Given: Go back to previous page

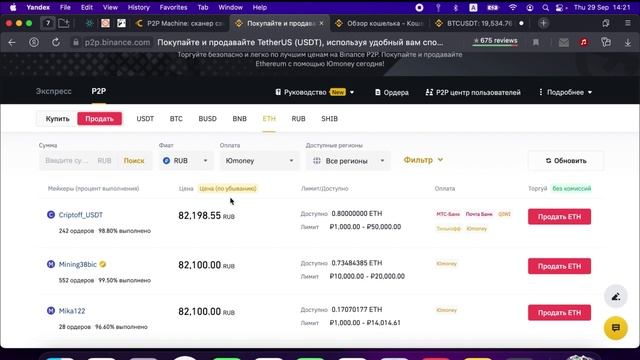Looking at the screenshot, I should coord(12,42).
